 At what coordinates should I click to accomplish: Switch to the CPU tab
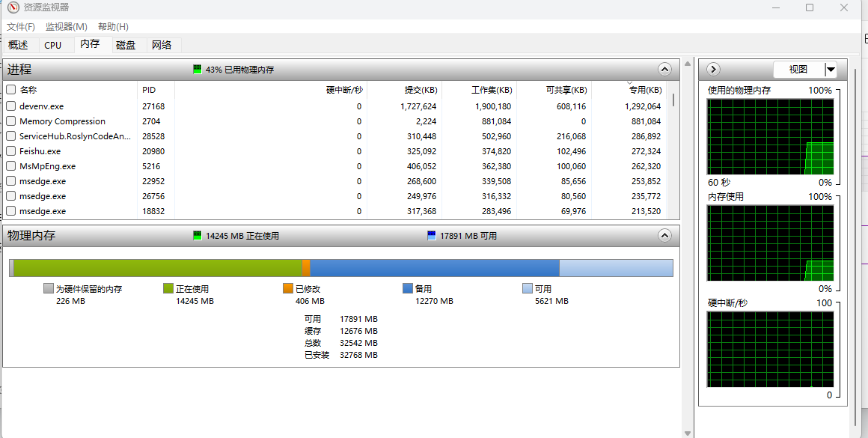53,45
